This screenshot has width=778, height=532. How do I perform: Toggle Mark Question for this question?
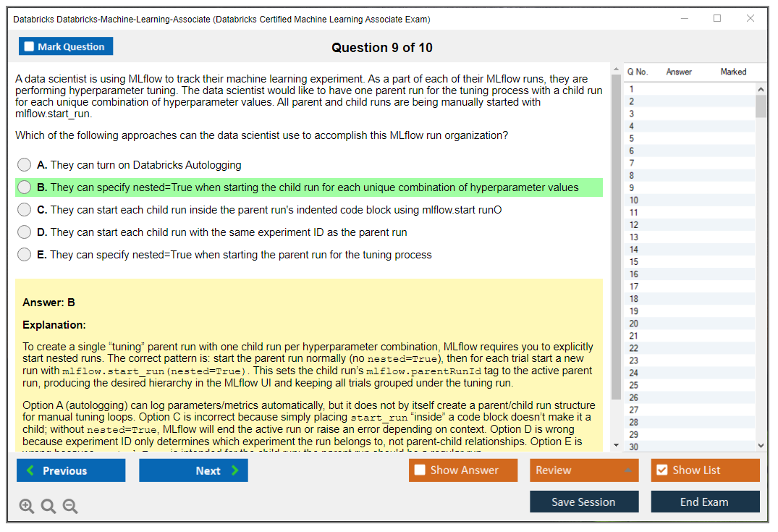tap(65, 46)
